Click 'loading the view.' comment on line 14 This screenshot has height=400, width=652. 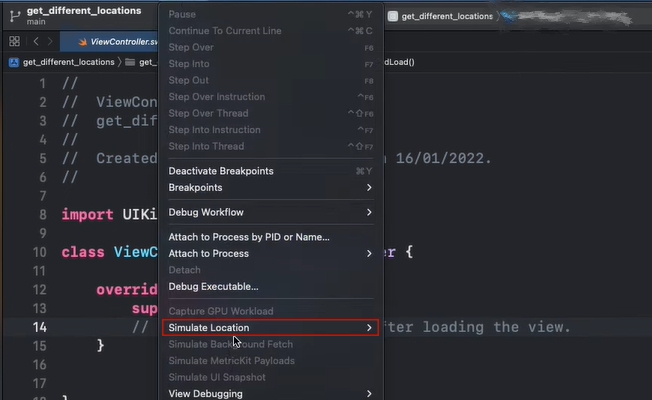point(496,327)
